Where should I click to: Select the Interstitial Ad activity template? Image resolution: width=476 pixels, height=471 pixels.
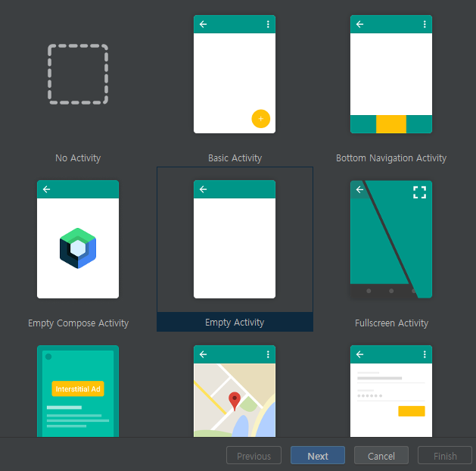coord(78,391)
